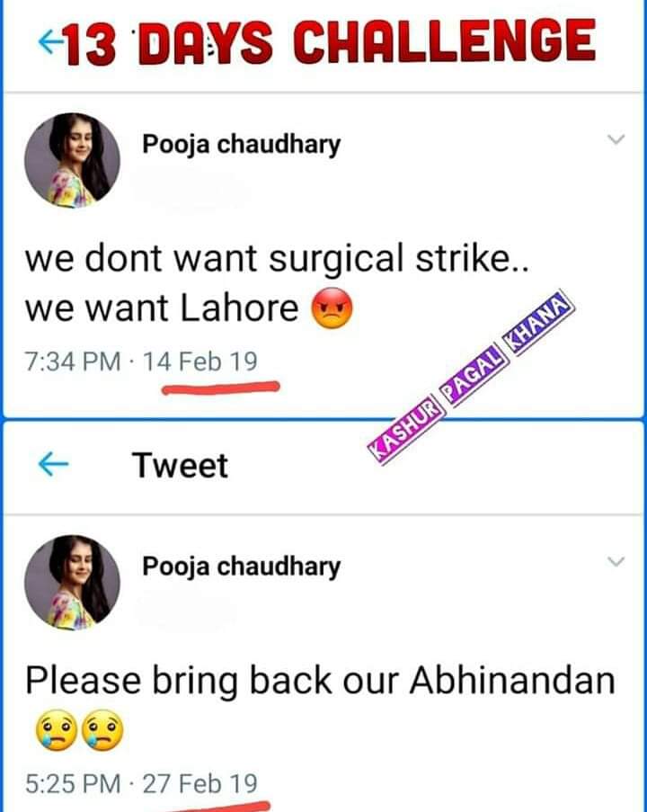This screenshot has height=812, width=647.
Task: Expand the bottom tweet's chevron options menu
Action: click(616, 561)
